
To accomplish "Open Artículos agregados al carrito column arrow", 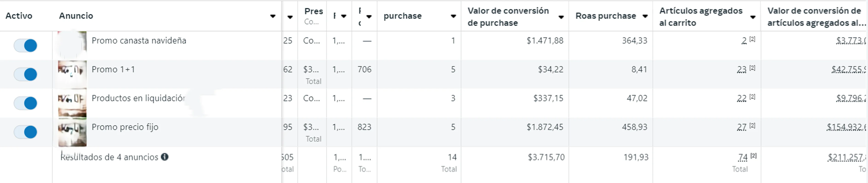I will [753, 17].
